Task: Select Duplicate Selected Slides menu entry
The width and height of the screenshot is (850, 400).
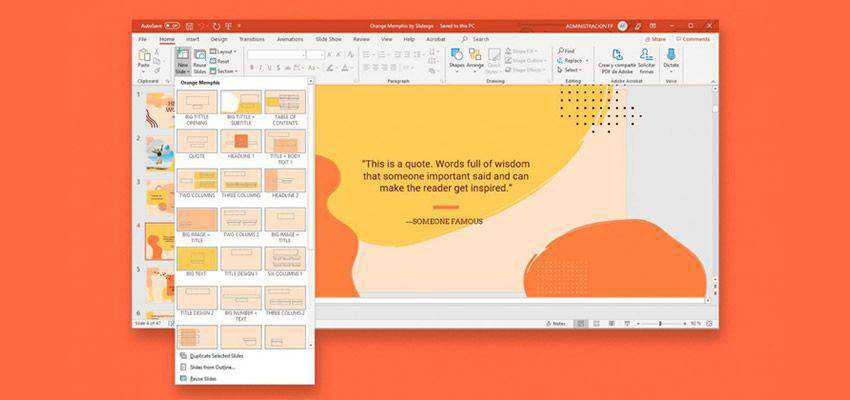Action: [213, 356]
